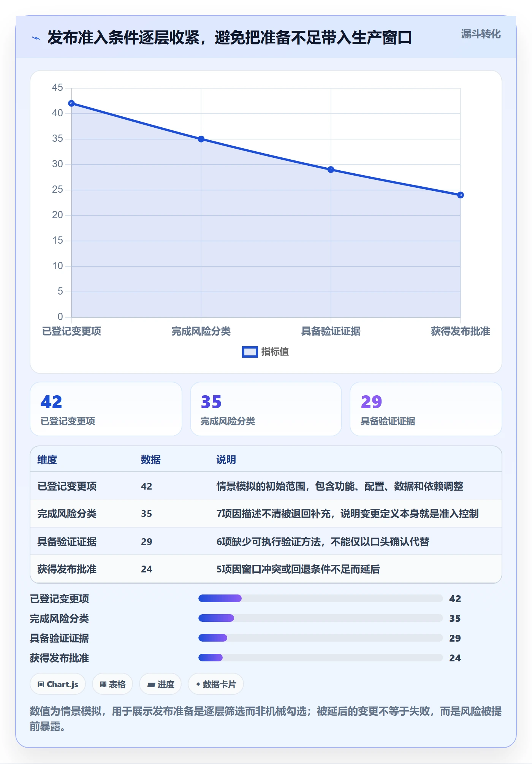Click the 获得发布批准 progress bar
The width and height of the screenshot is (532, 764).
coord(320,658)
